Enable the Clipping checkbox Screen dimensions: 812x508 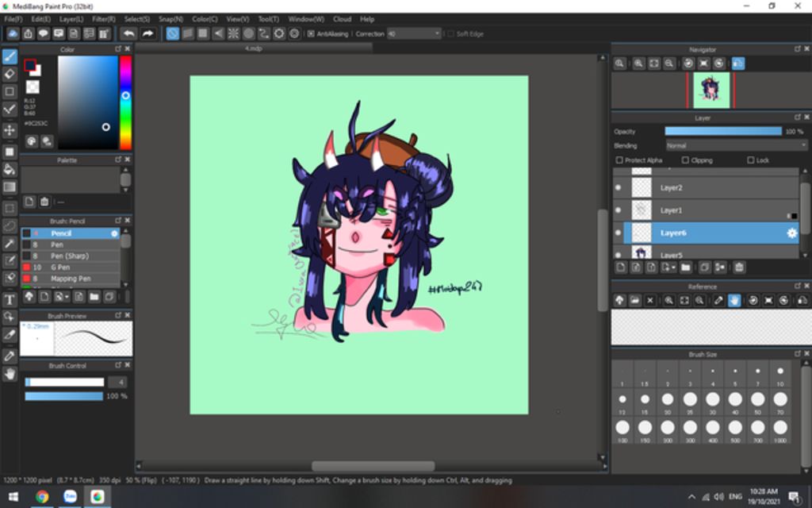(685, 160)
